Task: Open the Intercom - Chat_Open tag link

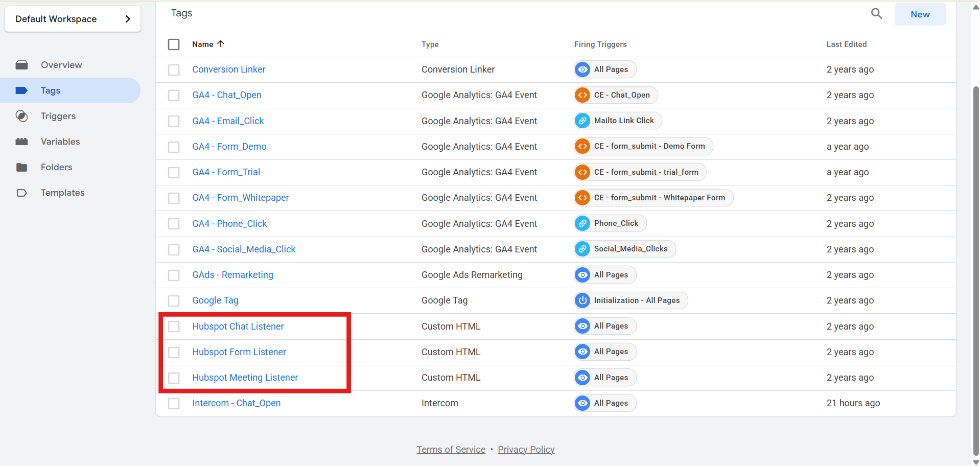Action: point(236,403)
